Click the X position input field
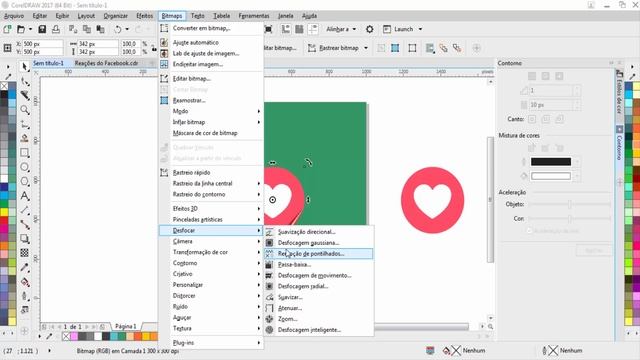This screenshot has height=360, width=640. [42, 44]
